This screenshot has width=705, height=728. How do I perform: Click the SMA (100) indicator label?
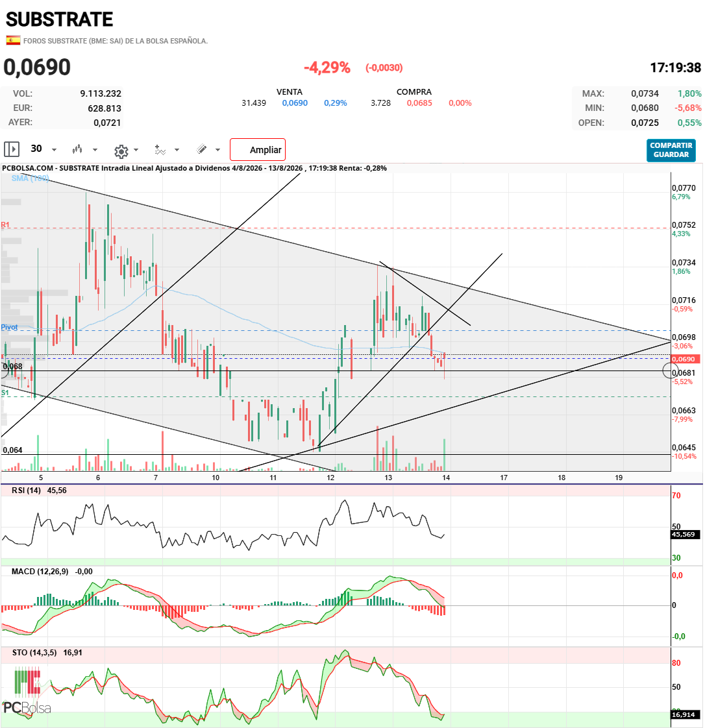[31, 178]
